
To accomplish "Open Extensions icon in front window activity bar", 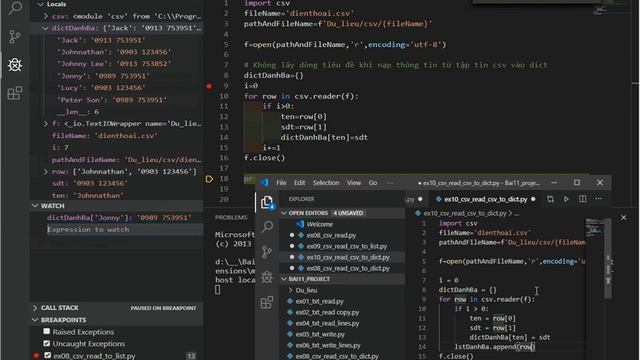I will point(267,302).
